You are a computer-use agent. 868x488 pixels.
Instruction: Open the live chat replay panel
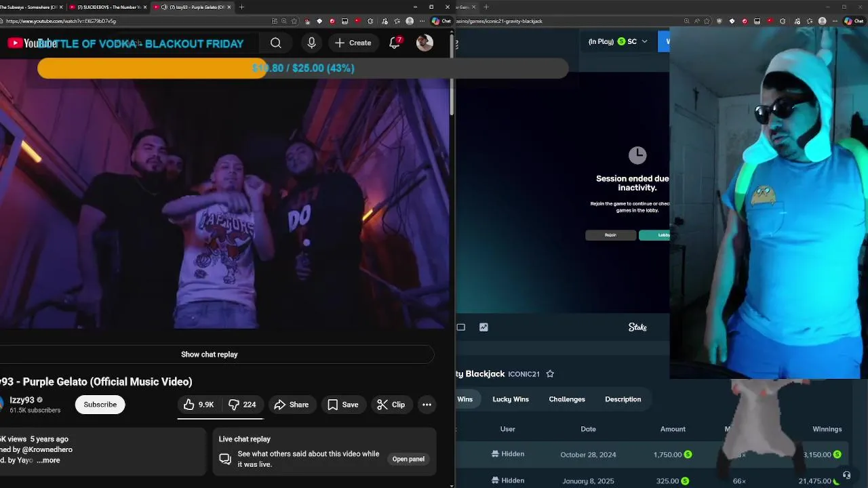[x=408, y=459]
